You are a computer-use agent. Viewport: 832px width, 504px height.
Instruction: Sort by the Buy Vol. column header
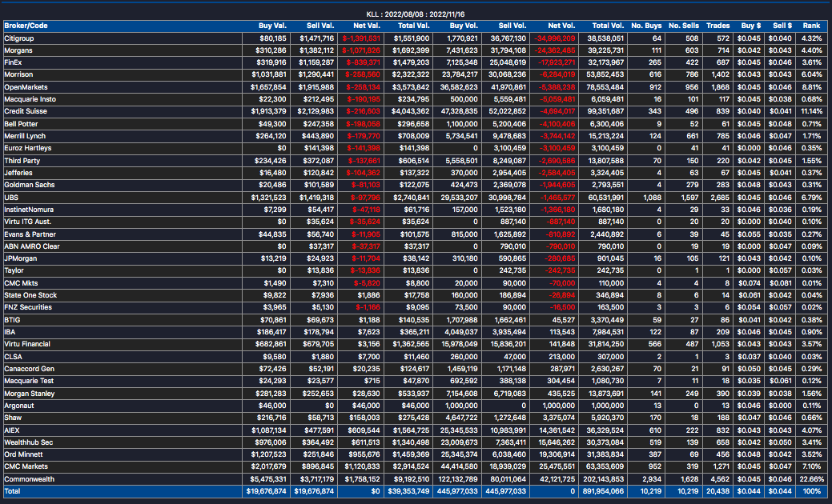(x=463, y=26)
